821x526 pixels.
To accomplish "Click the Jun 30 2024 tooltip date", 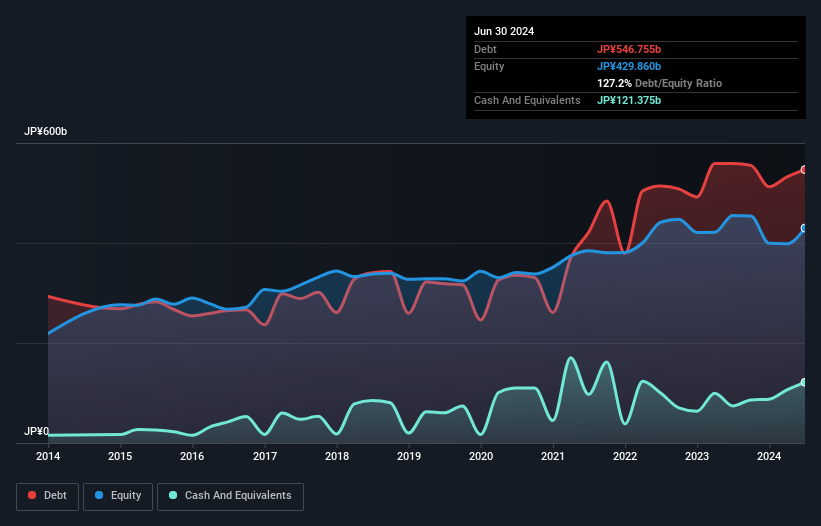I will 504,31.
